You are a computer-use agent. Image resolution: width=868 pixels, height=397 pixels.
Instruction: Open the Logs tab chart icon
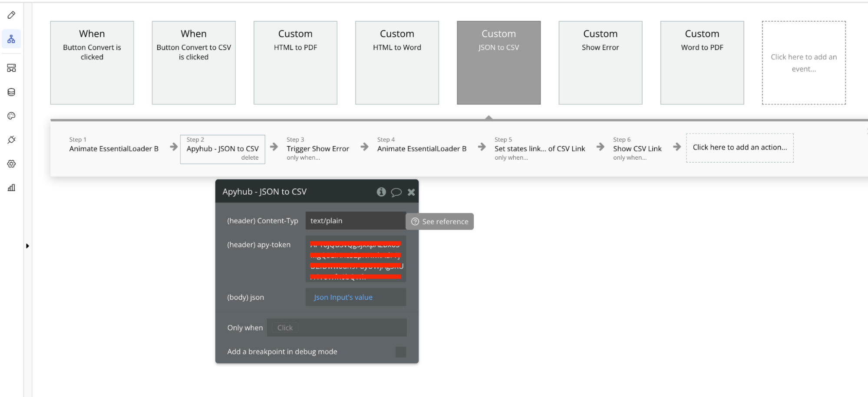coord(12,187)
